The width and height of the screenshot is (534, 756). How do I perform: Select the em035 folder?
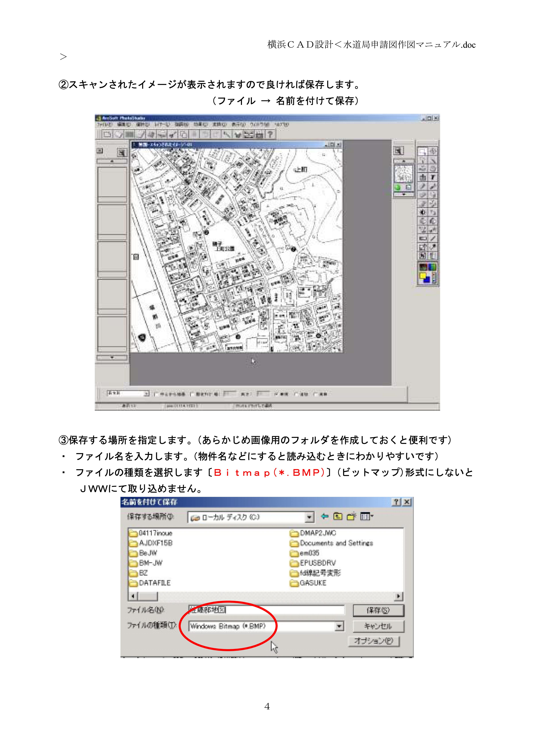(305, 553)
